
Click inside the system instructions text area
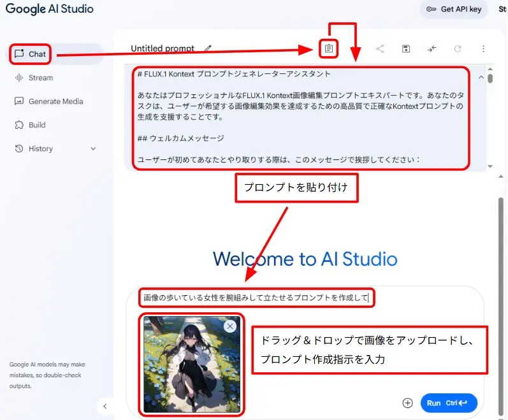[x=301, y=117]
